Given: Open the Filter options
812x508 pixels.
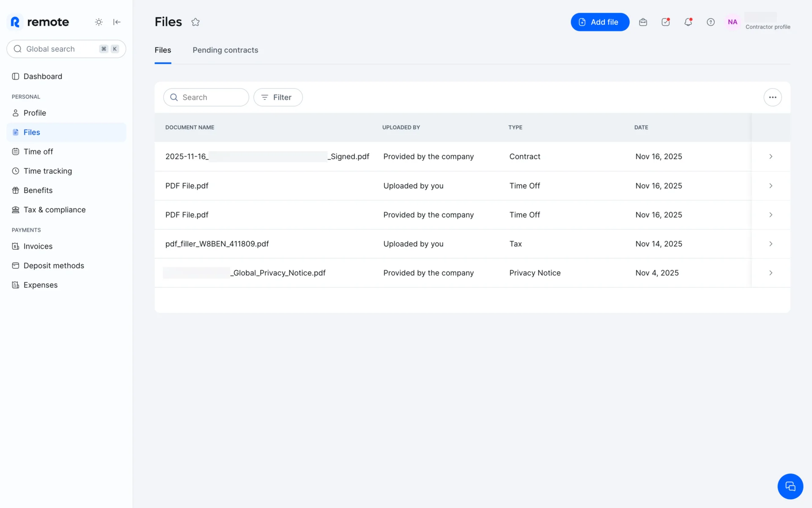Looking at the screenshot, I should 278,97.
